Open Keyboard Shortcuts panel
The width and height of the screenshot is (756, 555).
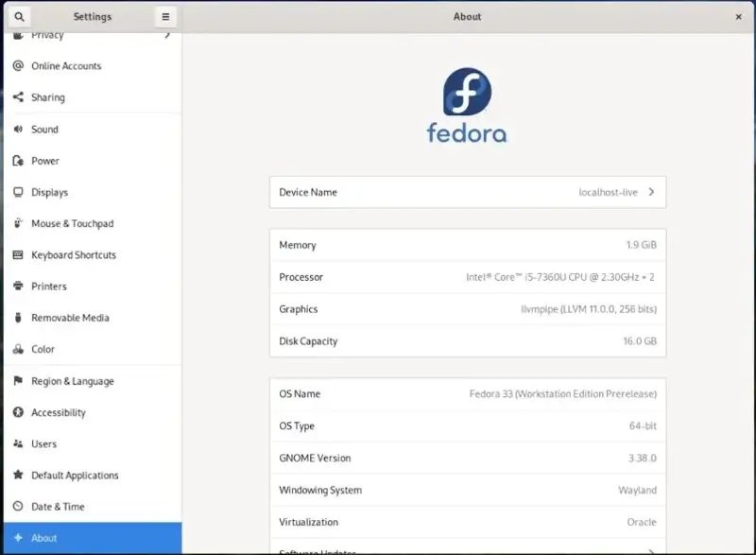click(93, 254)
